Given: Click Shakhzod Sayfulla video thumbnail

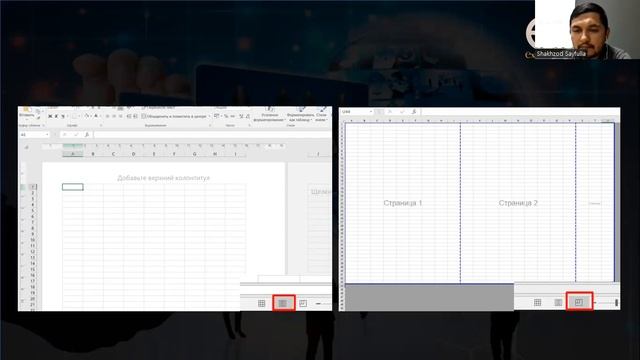Looking at the screenshot, I should click(587, 29).
